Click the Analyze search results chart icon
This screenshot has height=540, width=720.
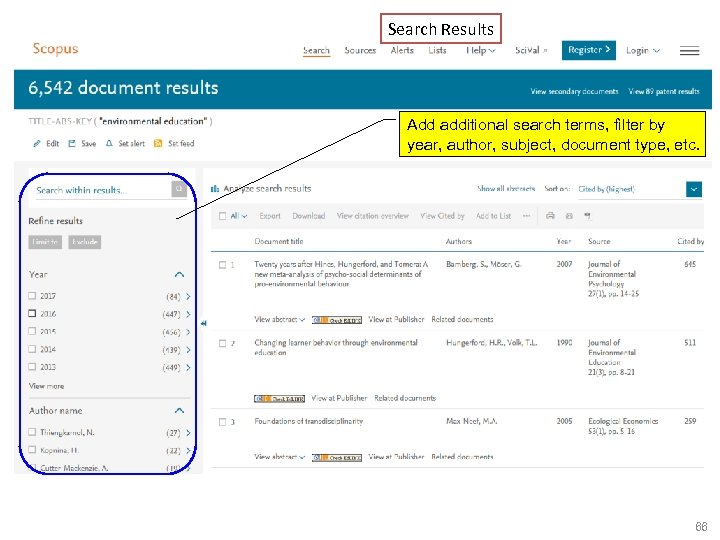click(214, 189)
